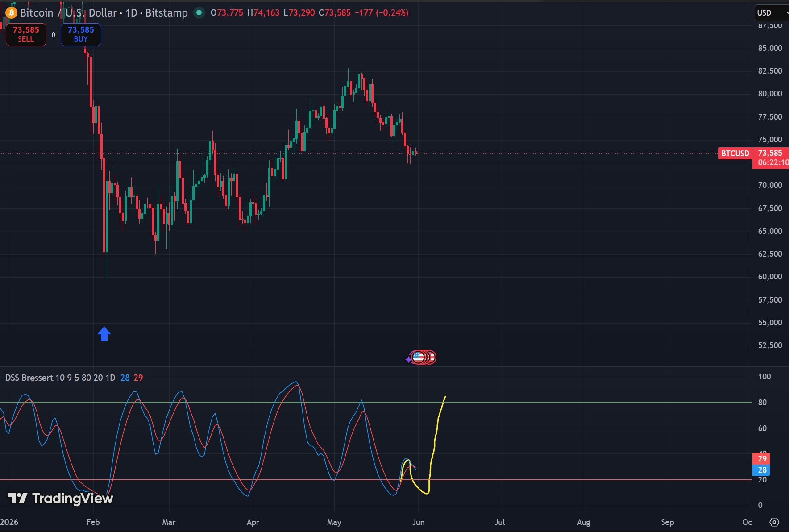This screenshot has width=789, height=532.
Task: Click the 20 level on the indicator scale
Action: [x=762, y=480]
